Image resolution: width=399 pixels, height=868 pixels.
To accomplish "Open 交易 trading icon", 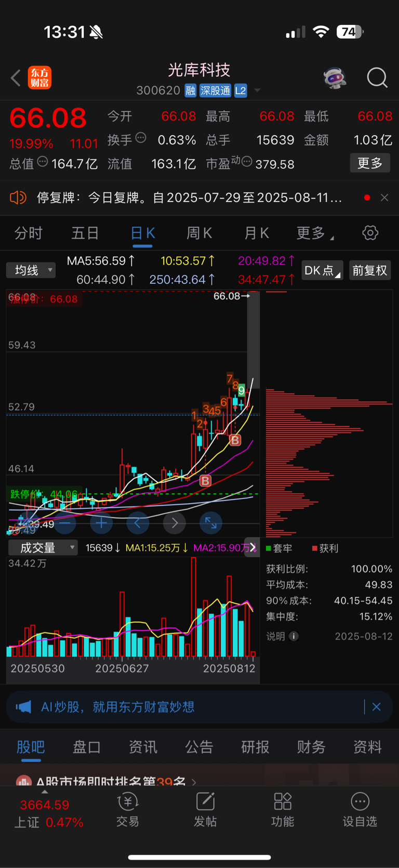I will click(x=127, y=810).
